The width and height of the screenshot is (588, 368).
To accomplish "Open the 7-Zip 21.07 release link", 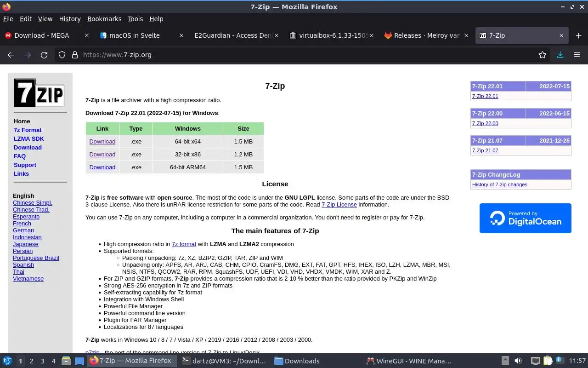I will [x=485, y=150].
